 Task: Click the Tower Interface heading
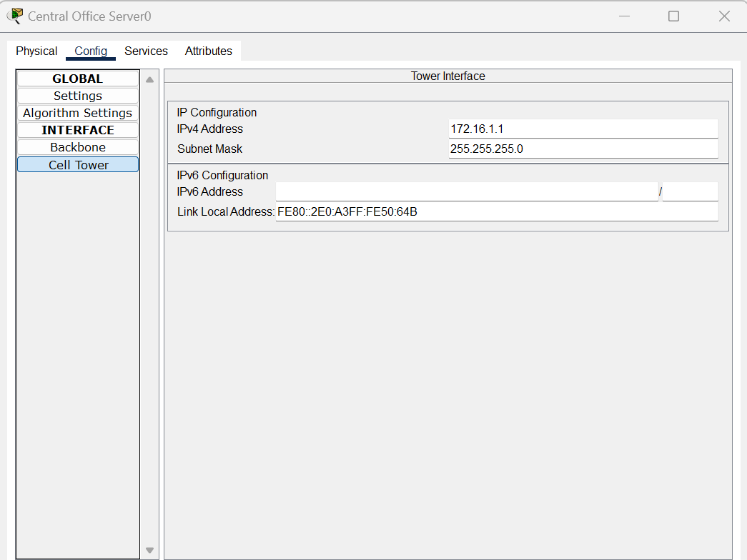[x=447, y=76]
